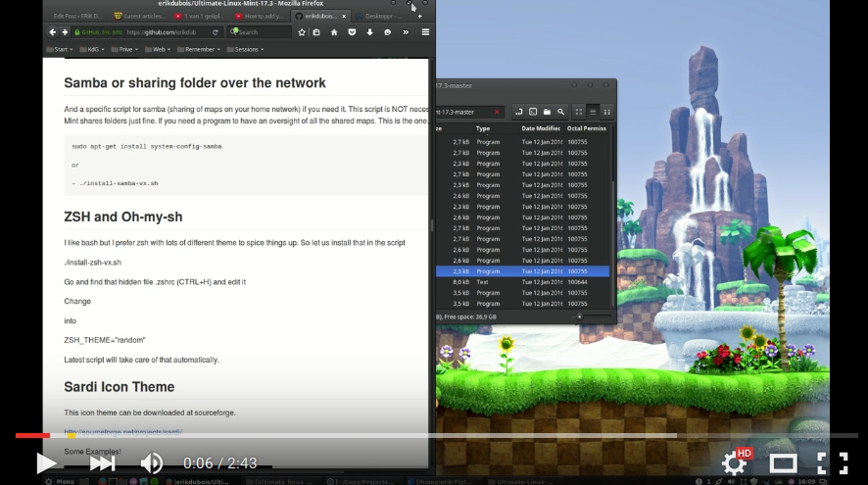The height and width of the screenshot is (485, 868).
Task: Switch file manager to compact view
Action: (606, 112)
